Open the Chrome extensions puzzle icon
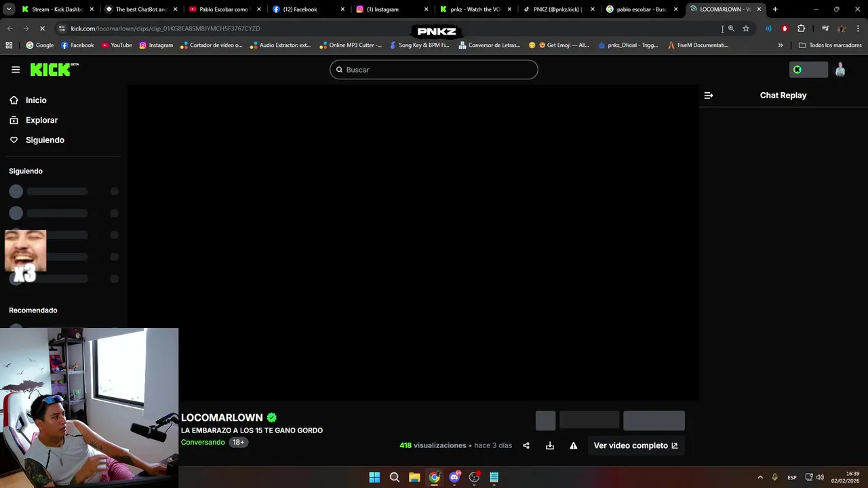Image resolution: width=868 pixels, height=488 pixels. 802,28
